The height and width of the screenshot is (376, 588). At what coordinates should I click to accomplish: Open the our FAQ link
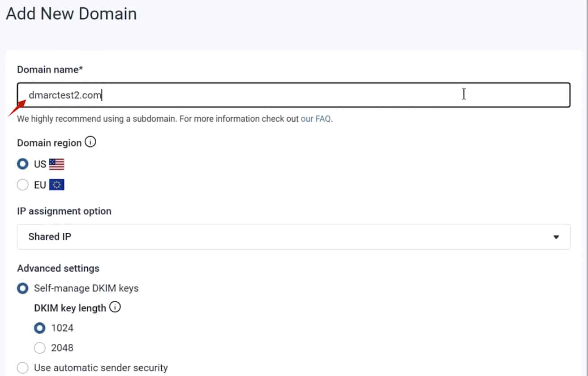[x=316, y=119]
